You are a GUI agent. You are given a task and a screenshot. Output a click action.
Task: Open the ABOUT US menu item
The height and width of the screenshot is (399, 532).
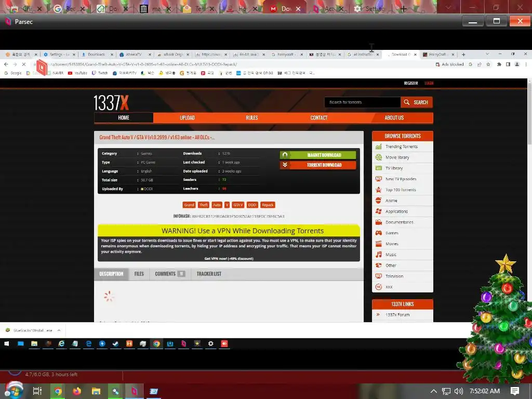tap(394, 118)
